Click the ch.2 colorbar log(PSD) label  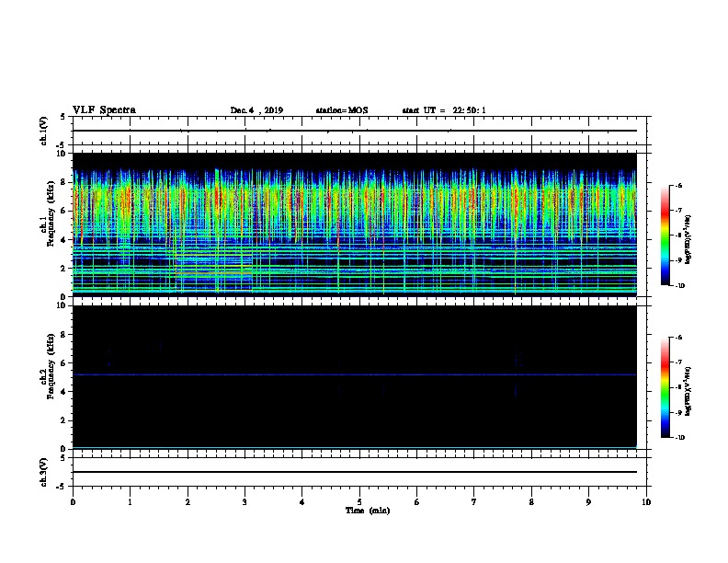point(688,392)
